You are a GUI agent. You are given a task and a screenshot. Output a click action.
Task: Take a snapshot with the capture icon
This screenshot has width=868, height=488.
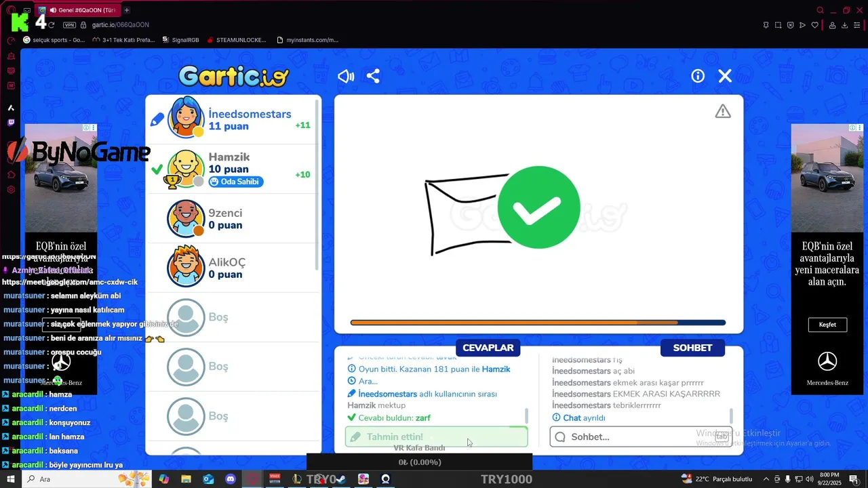pos(778,25)
